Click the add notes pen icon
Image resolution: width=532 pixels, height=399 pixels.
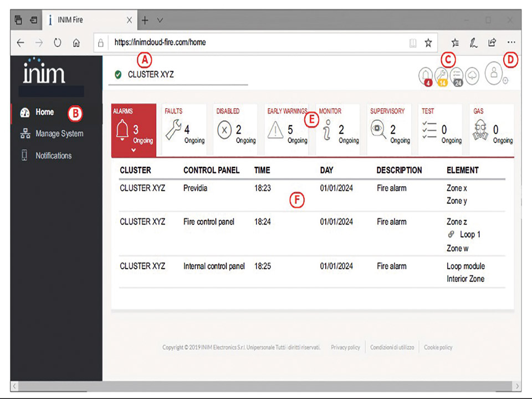click(x=474, y=43)
